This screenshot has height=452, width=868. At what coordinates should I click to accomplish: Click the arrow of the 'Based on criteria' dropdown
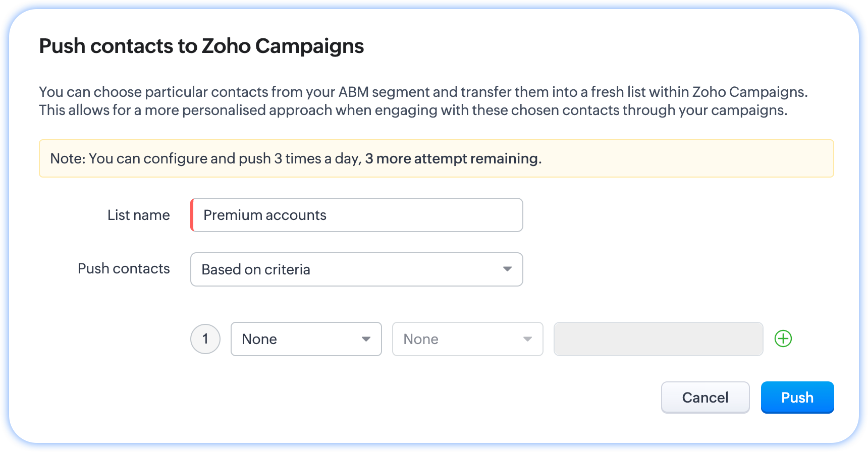pos(507,269)
